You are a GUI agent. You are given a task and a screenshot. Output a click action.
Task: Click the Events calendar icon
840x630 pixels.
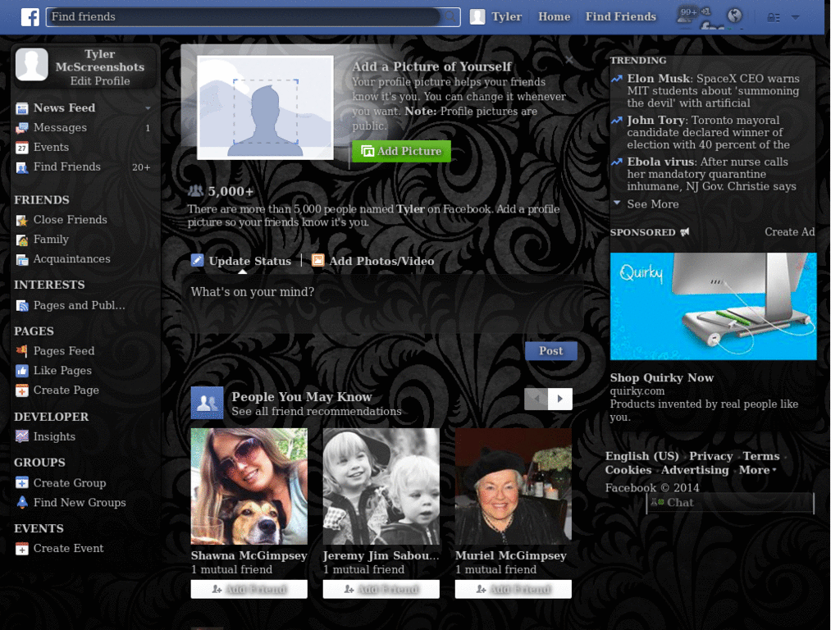point(22,148)
